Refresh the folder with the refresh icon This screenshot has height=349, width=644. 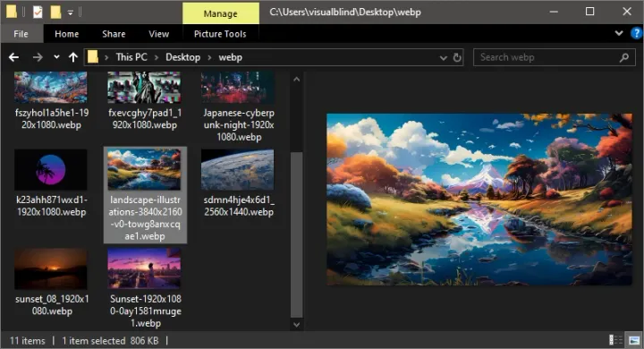click(457, 57)
